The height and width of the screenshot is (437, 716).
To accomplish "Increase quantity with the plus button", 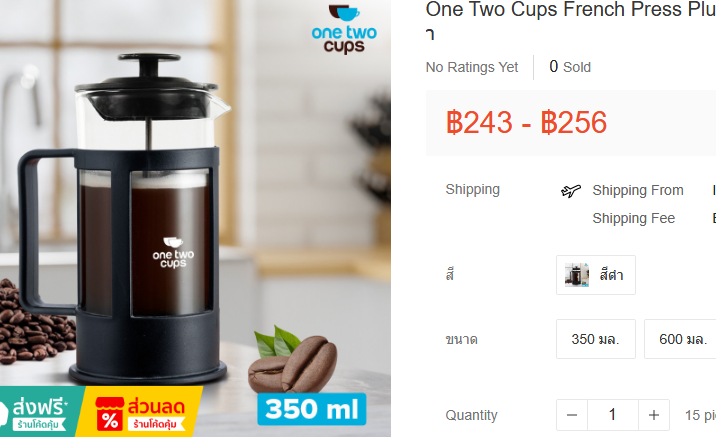I will coord(653,415).
